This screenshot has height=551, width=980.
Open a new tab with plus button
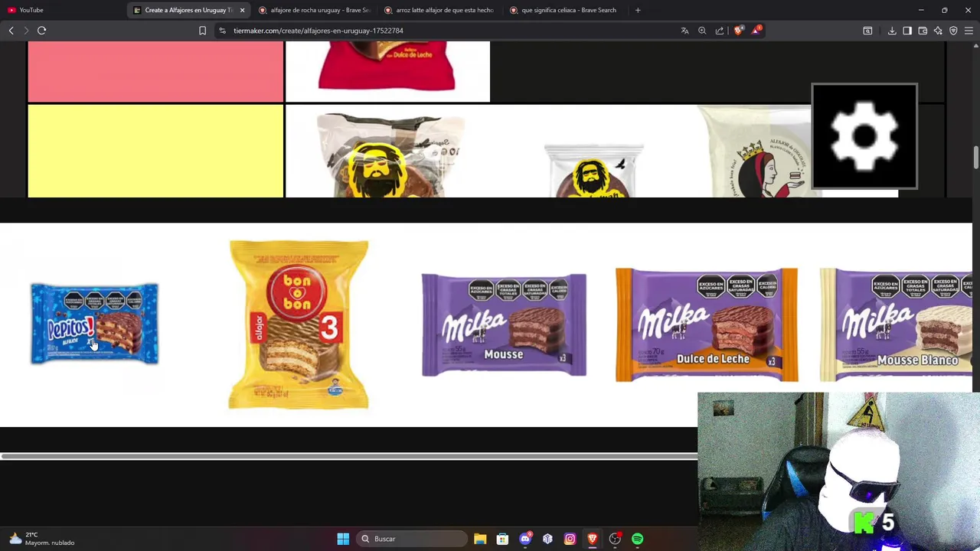tap(638, 10)
